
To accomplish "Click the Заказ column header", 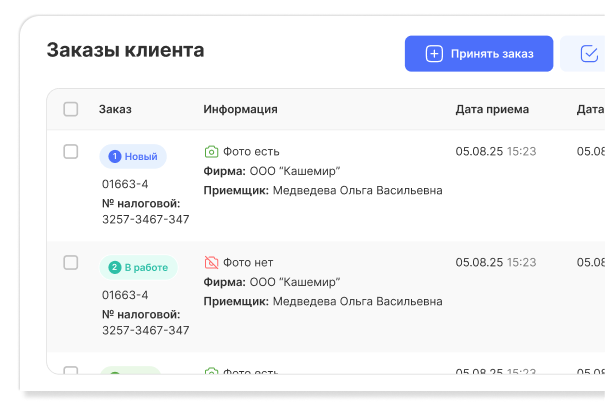I will tap(115, 109).
